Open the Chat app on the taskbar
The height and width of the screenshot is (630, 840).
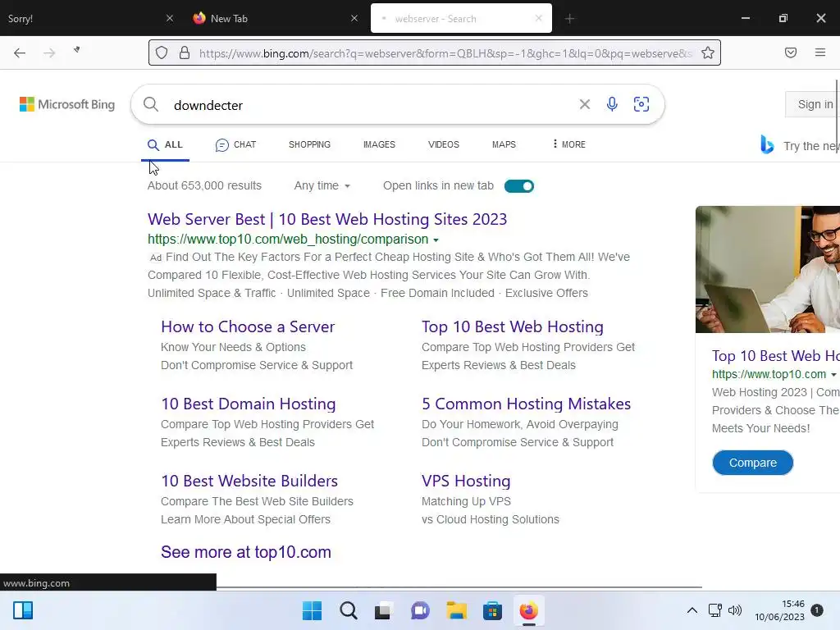tap(420, 610)
